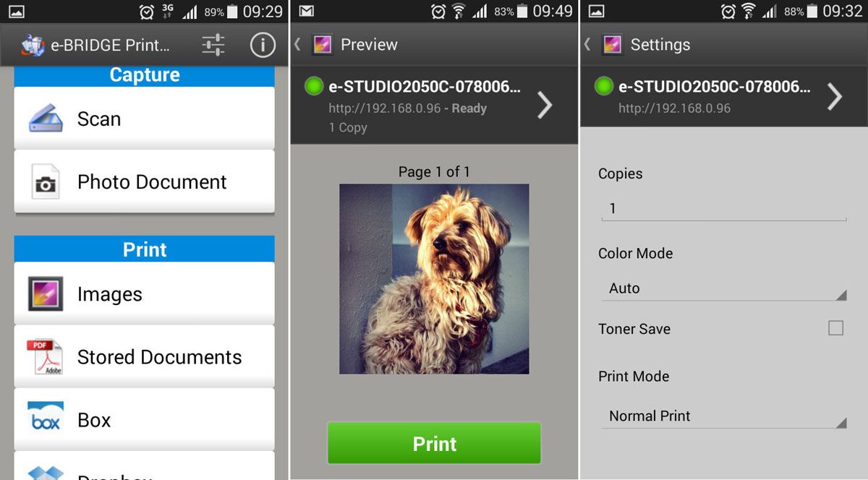Tap the green Print button

(x=434, y=443)
